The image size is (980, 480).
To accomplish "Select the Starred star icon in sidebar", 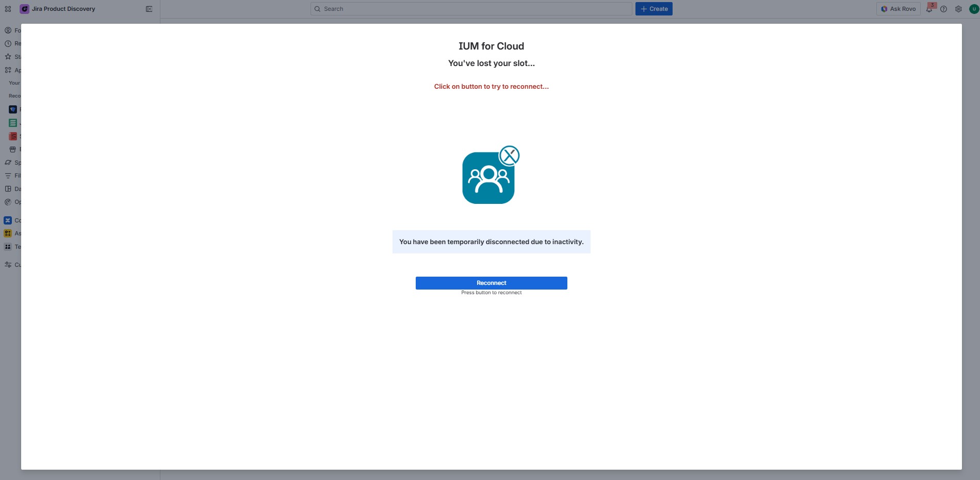I will pyautogui.click(x=8, y=57).
